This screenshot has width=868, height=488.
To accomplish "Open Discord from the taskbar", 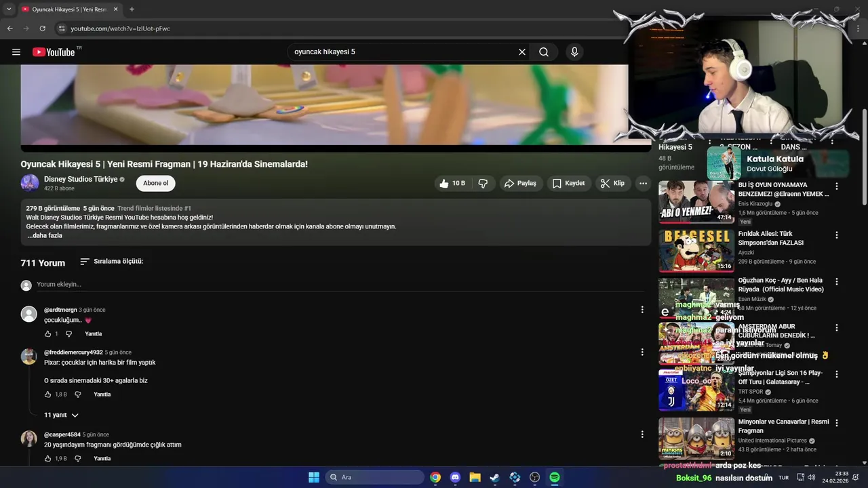I will point(455,477).
